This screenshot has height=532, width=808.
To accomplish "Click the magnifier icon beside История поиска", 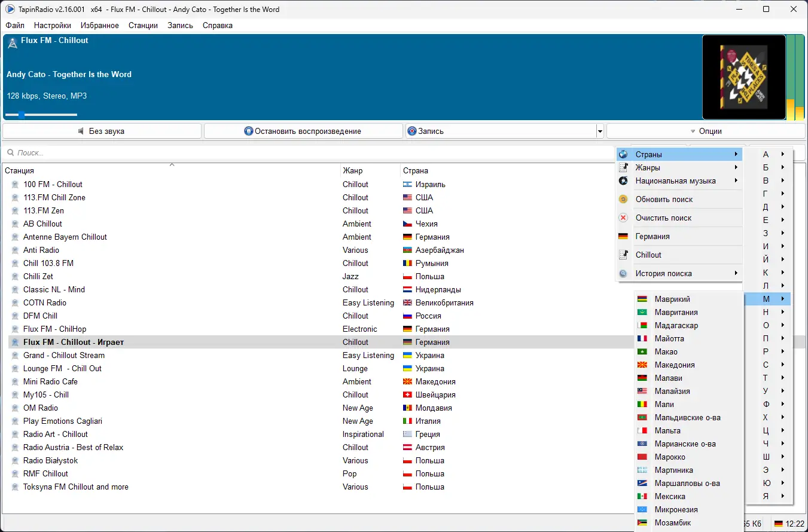I will point(623,273).
